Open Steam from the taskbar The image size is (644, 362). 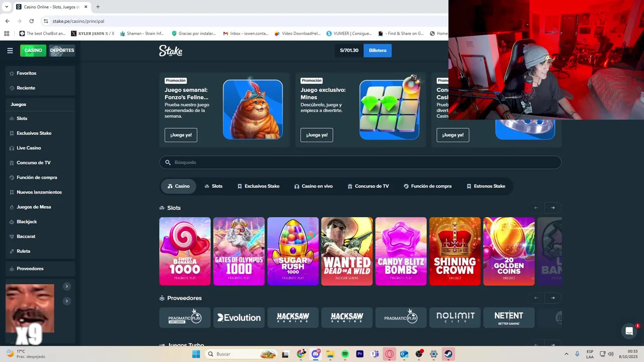(448, 354)
